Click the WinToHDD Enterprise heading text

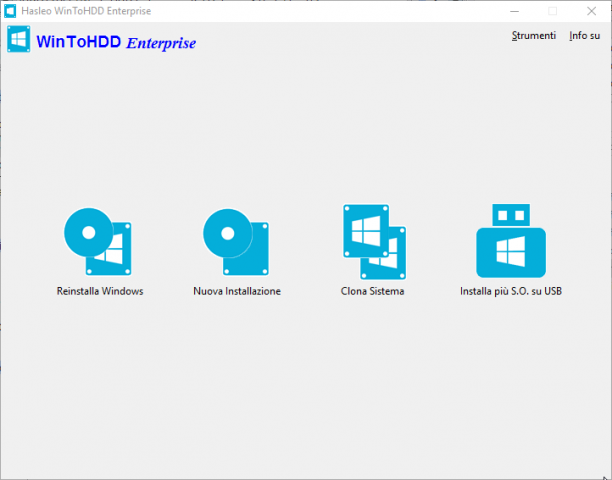(116, 42)
